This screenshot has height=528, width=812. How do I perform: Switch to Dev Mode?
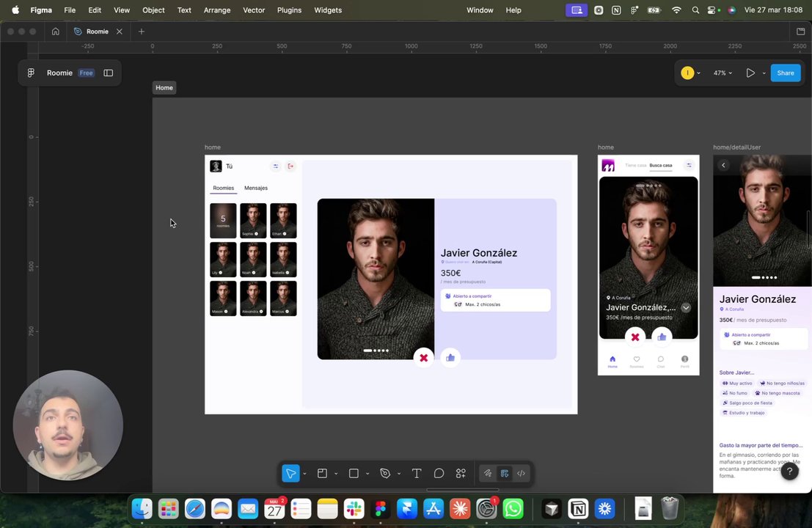(x=521, y=474)
